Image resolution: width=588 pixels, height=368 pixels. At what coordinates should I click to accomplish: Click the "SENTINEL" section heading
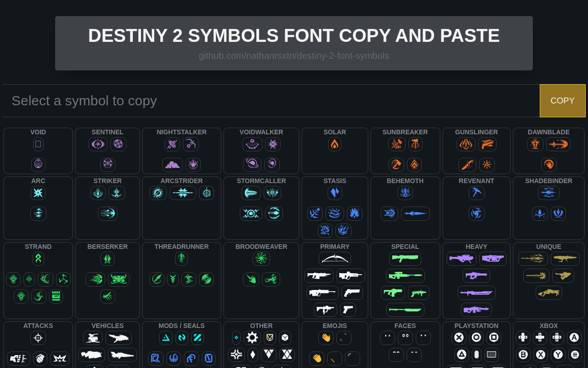coord(107,132)
